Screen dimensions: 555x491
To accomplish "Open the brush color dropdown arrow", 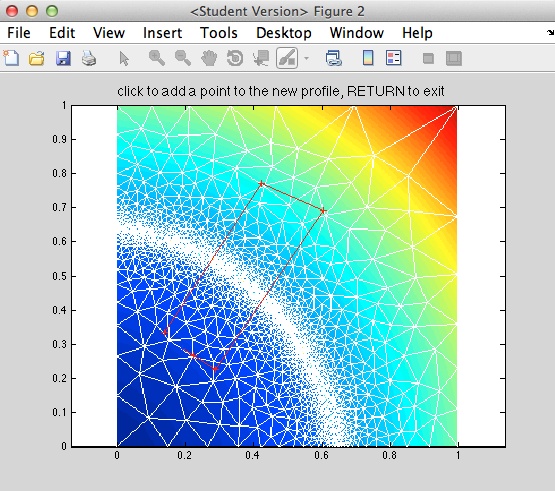I will (307, 58).
